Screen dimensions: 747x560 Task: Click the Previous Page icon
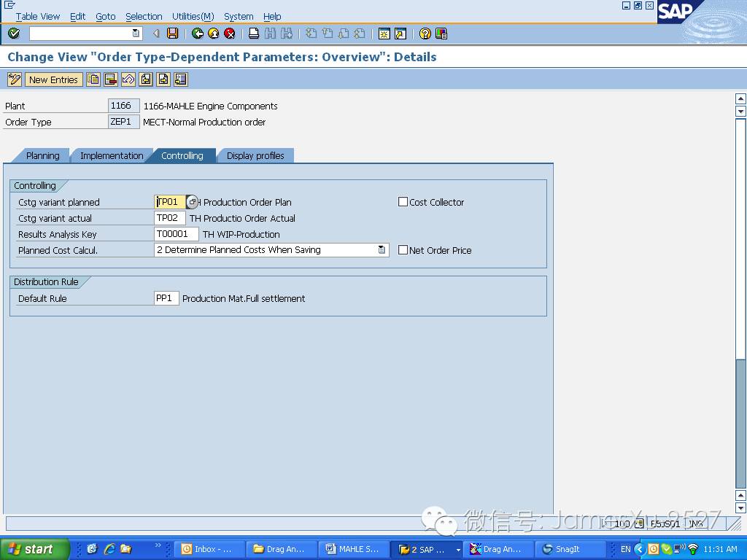click(328, 34)
